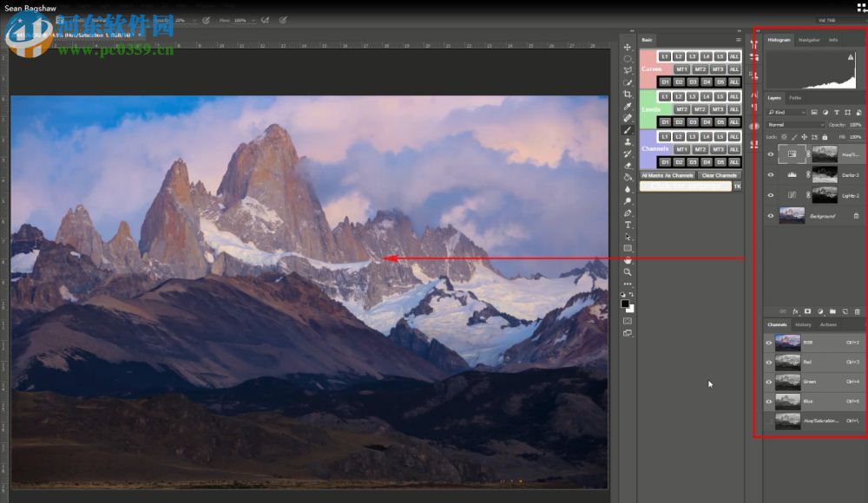Toggle visibility of the Green channel
This screenshot has height=503, width=868.
769,382
